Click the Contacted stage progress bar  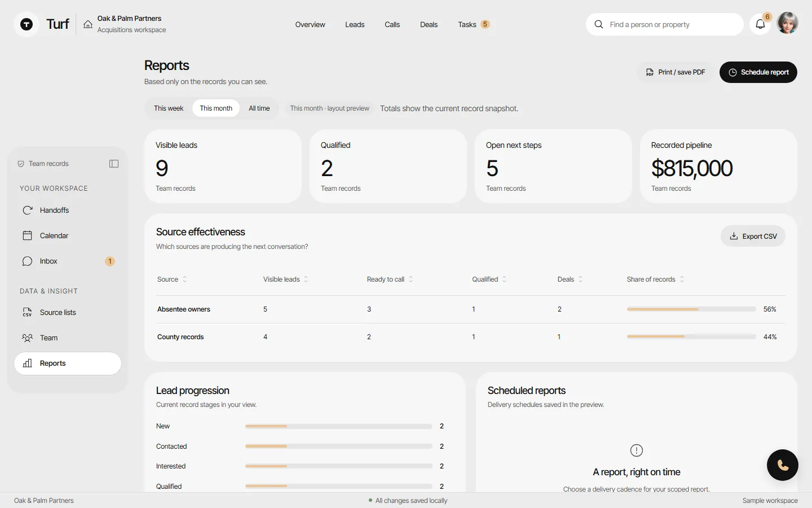coord(339,446)
